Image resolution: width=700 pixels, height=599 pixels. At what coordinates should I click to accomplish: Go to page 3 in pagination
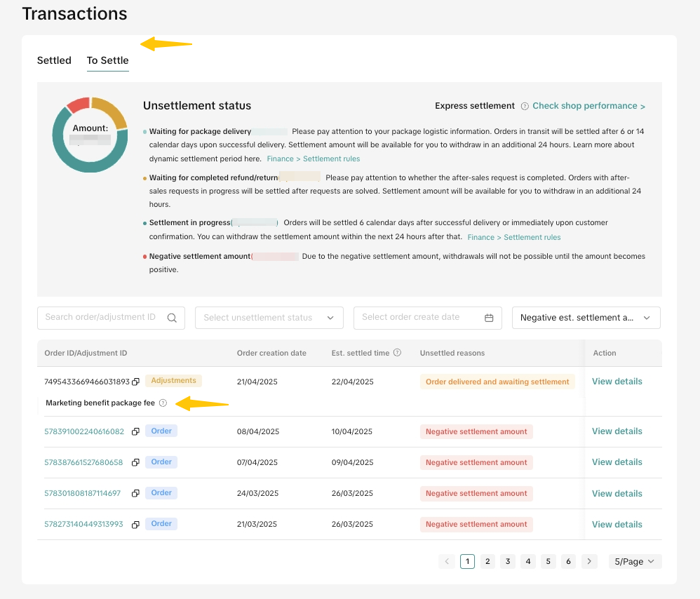point(508,561)
